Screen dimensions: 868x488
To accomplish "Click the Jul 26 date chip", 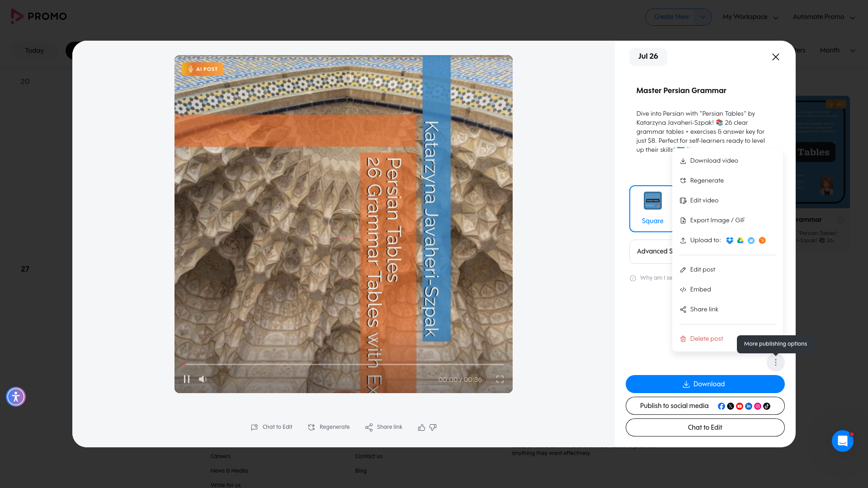I will [648, 56].
